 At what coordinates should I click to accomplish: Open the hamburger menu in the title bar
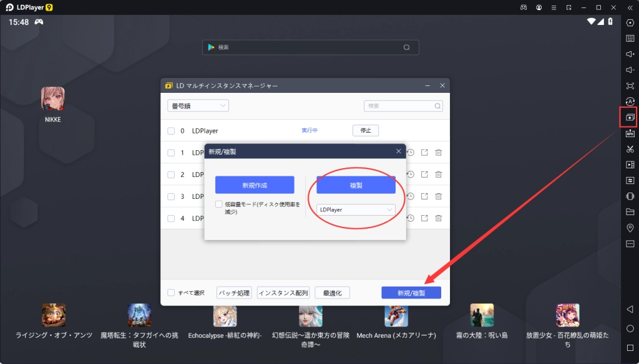click(554, 7)
